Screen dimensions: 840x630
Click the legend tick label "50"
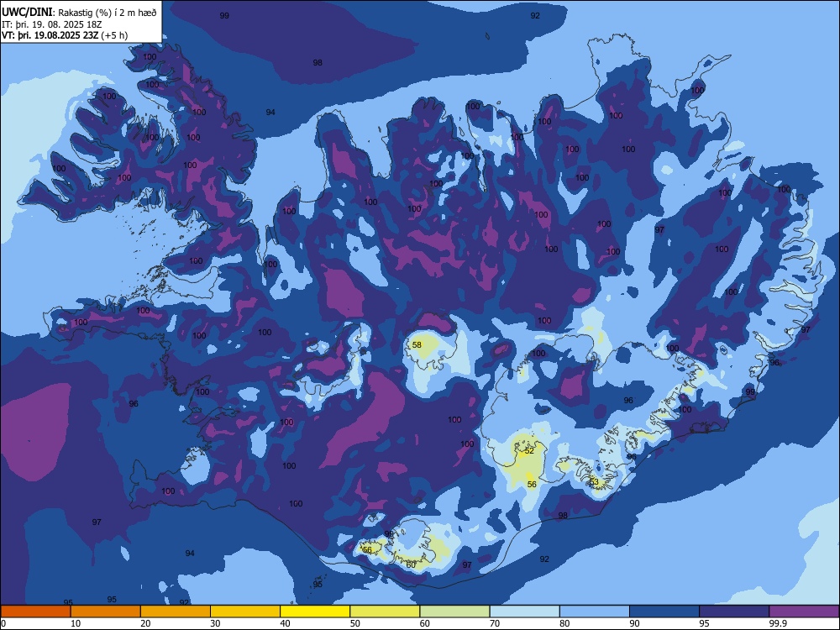355,623
